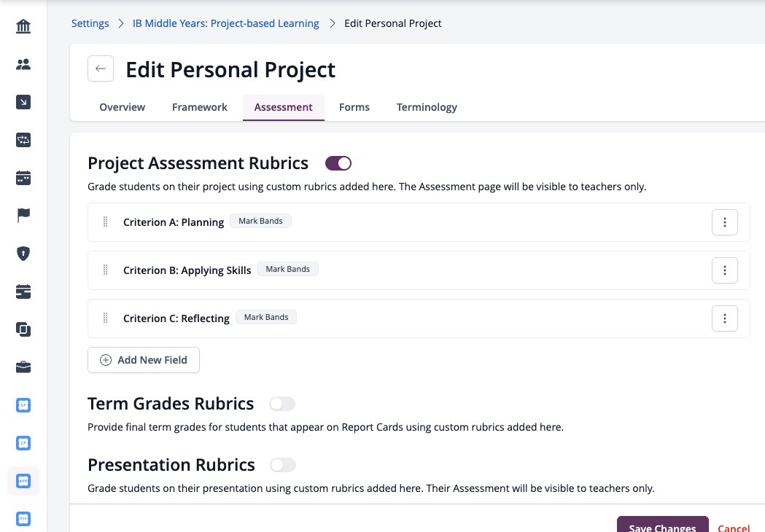Viewport: 765px width, 532px height.
Task: Open IB Middle Years: Project-based Learning breadcrumb
Action: 226,23
